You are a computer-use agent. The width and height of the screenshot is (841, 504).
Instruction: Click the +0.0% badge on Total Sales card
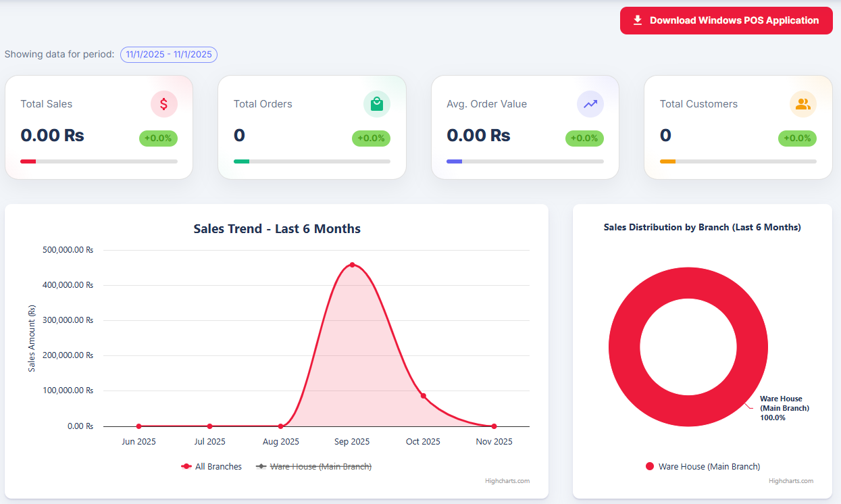[158, 138]
